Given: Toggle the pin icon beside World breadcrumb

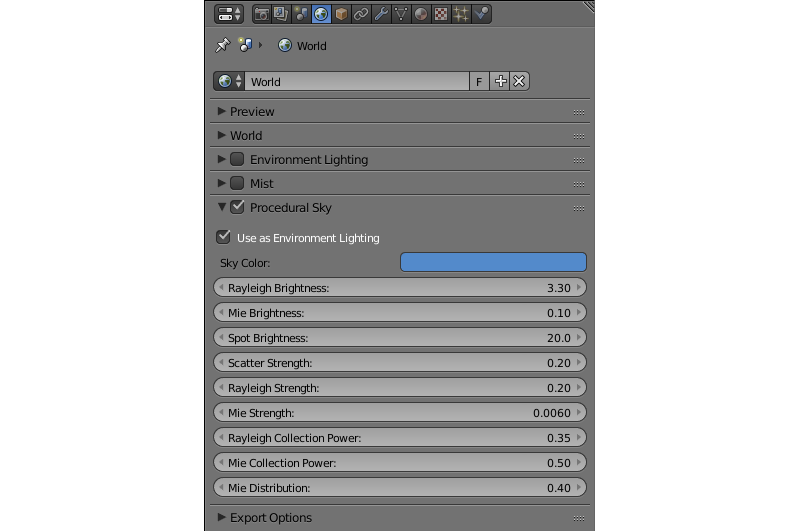Looking at the screenshot, I should point(222,45).
